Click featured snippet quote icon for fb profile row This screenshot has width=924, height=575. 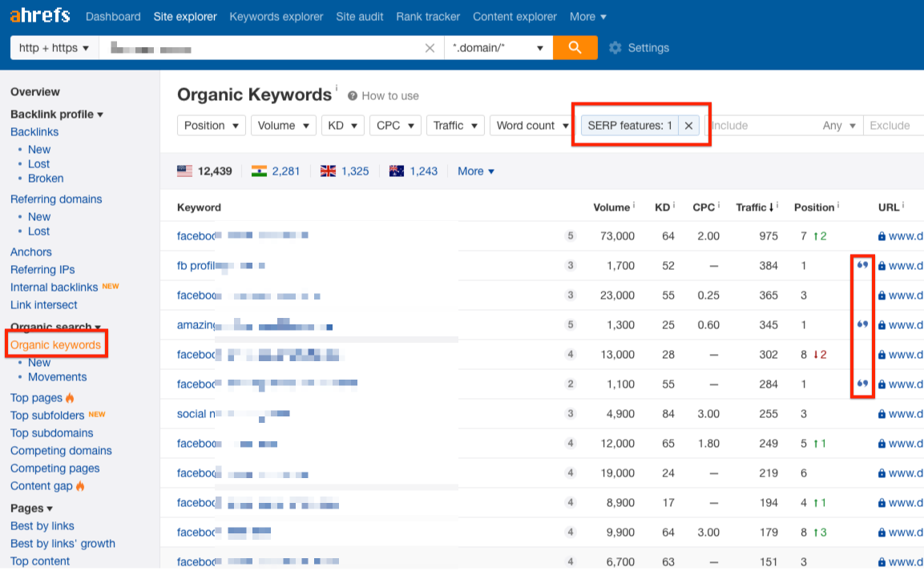click(862, 265)
